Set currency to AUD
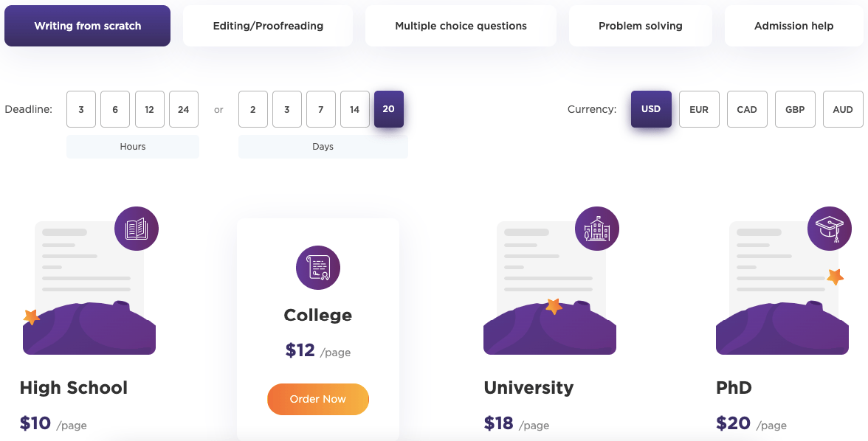The image size is (868, 441). pos(843,109)
